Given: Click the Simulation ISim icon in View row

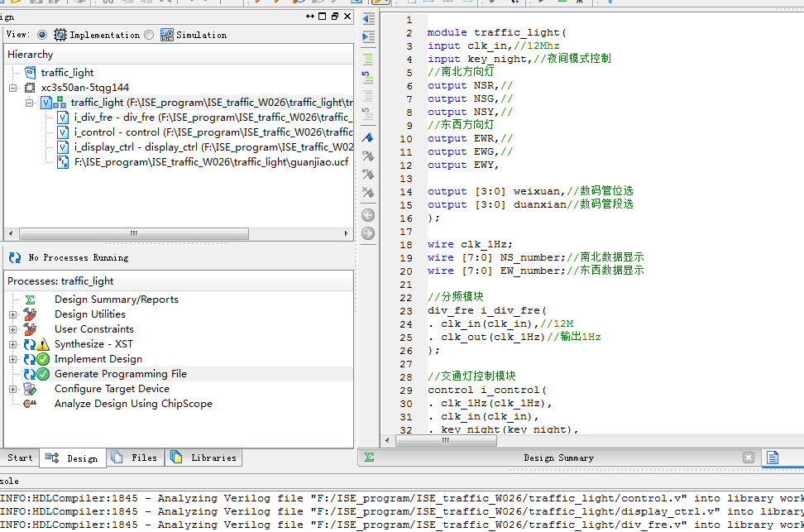Looking at the screenshot, I should coord(166,35).
